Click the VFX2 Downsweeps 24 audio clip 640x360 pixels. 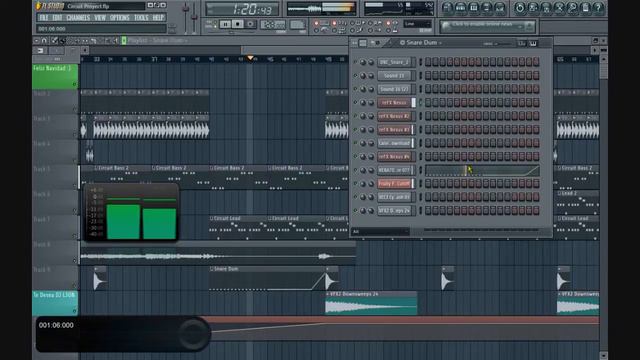click(371, 303)
